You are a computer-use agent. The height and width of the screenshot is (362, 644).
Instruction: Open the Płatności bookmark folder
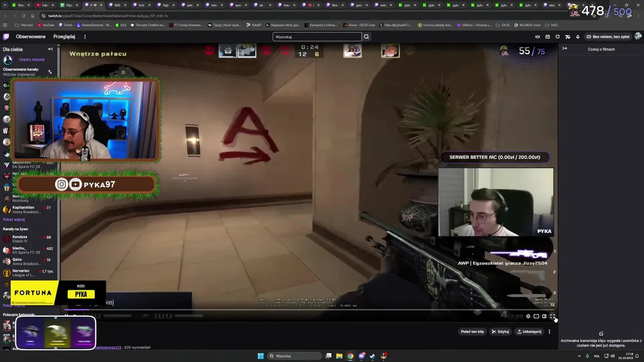point(24,25)
